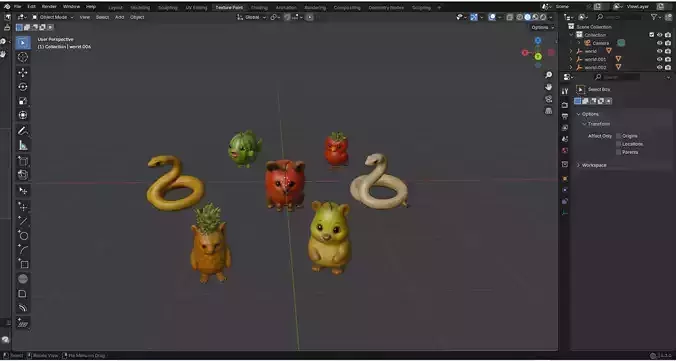Select the Move tool
Viewport: 676px width, 361px height.
23,73
